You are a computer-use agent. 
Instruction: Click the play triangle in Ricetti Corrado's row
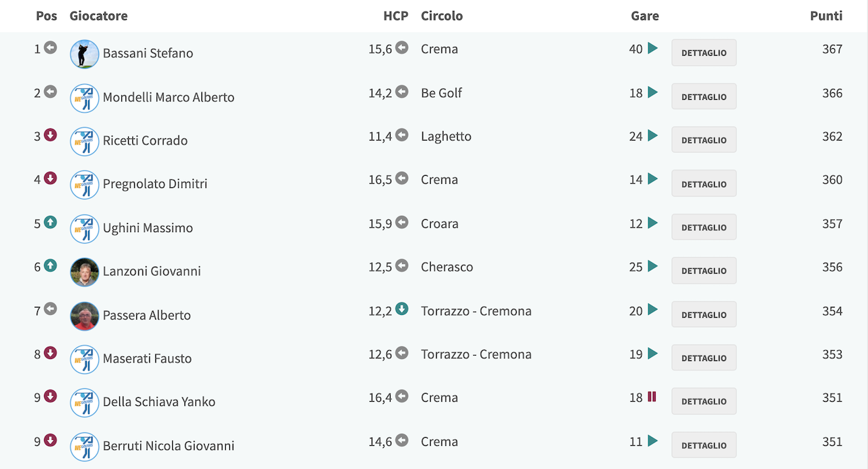(x=652, y=136)
